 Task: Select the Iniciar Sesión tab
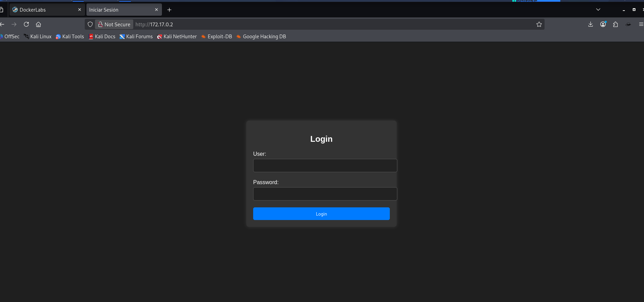[x=124, y=10]
